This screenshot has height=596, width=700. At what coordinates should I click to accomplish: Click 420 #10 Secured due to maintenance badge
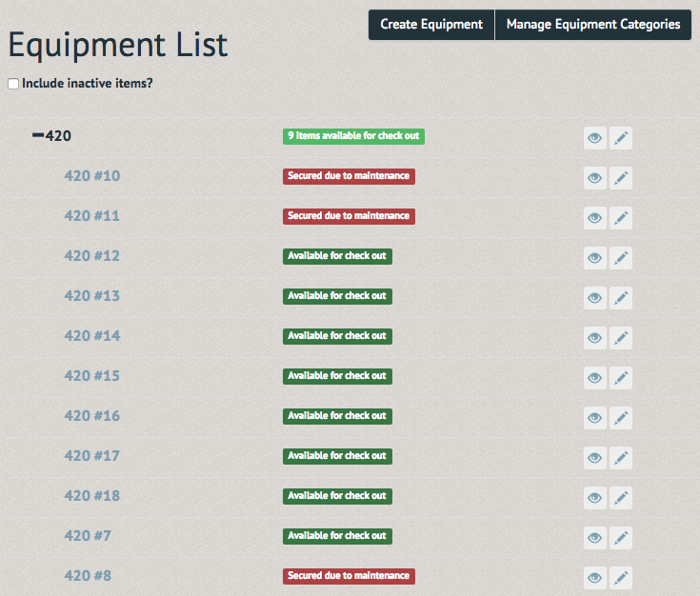[349, 176]
